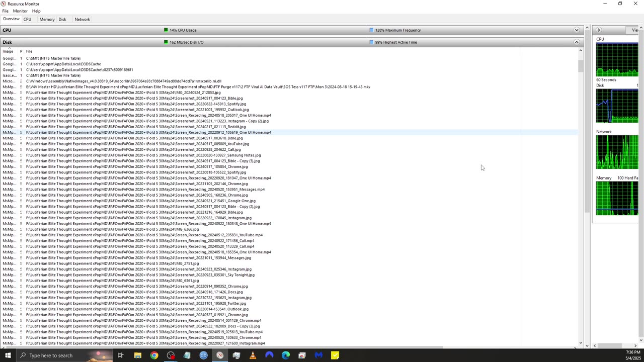The width and height of the screenshot is (644, 362).
Task: Click the Memory graph in the right pane
Action: point(617,198)
